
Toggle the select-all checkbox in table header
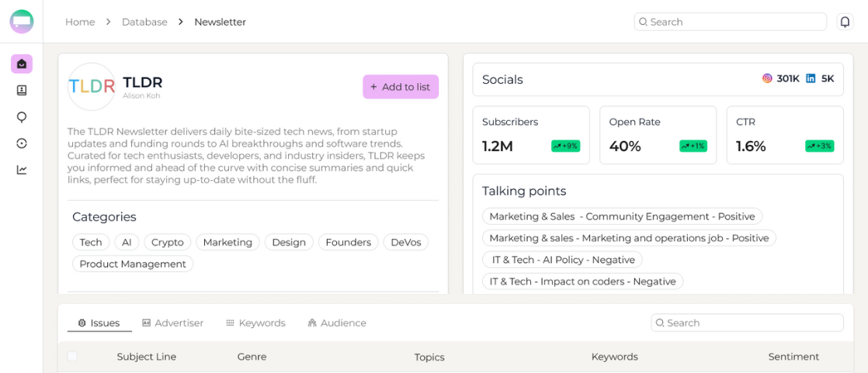(x=72, y=357)
